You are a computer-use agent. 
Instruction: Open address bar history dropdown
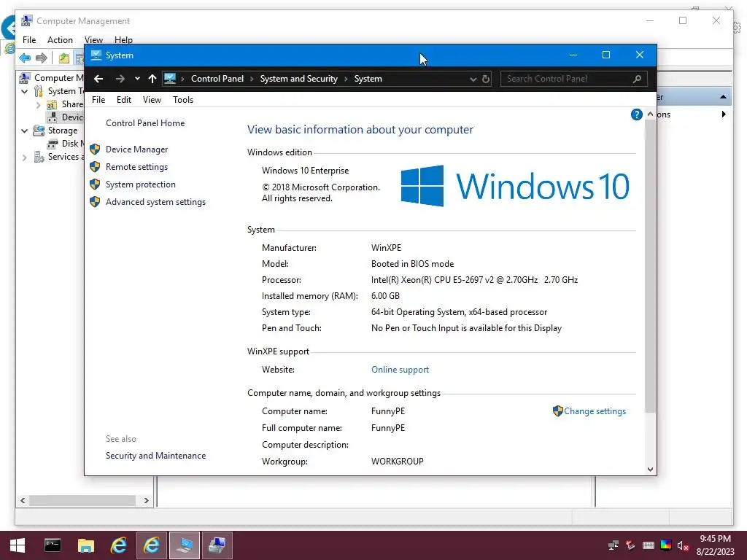[x=473, y=79]
